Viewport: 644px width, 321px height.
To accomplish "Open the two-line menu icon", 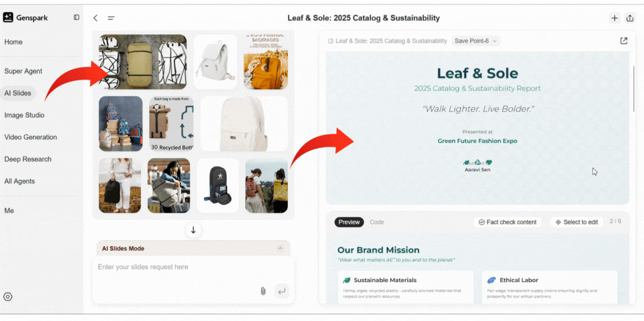I will tap(111, 18).
